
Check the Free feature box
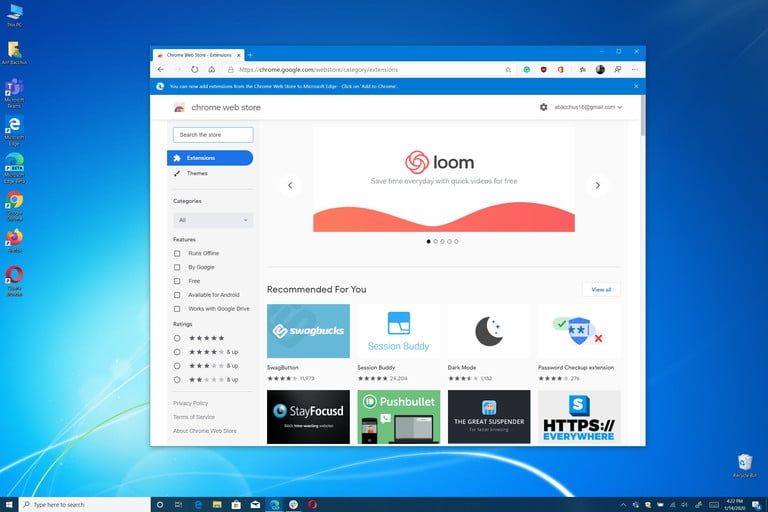(x=177, y=281)
